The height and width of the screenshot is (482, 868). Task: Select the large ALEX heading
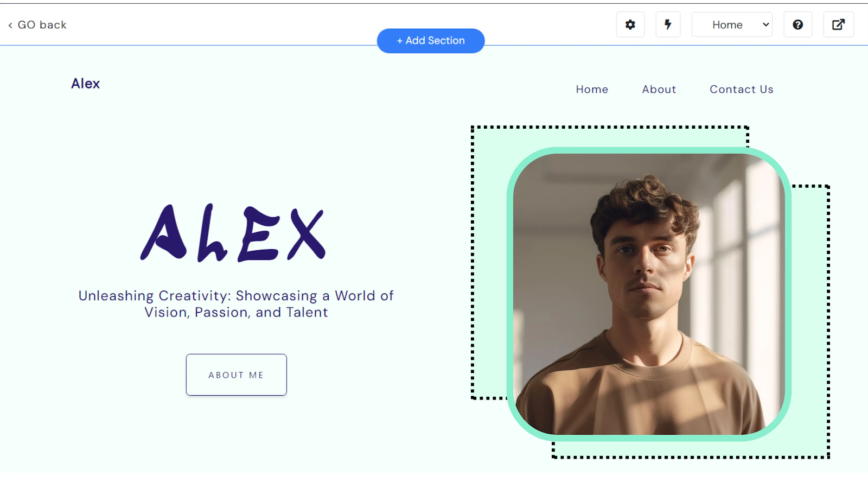(233, 232)
